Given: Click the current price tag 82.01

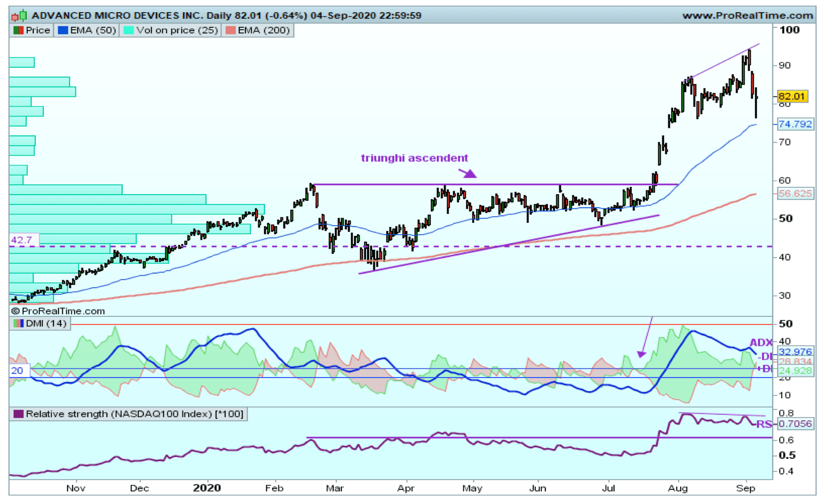Looking at the screenshot, I should (793, 96).
